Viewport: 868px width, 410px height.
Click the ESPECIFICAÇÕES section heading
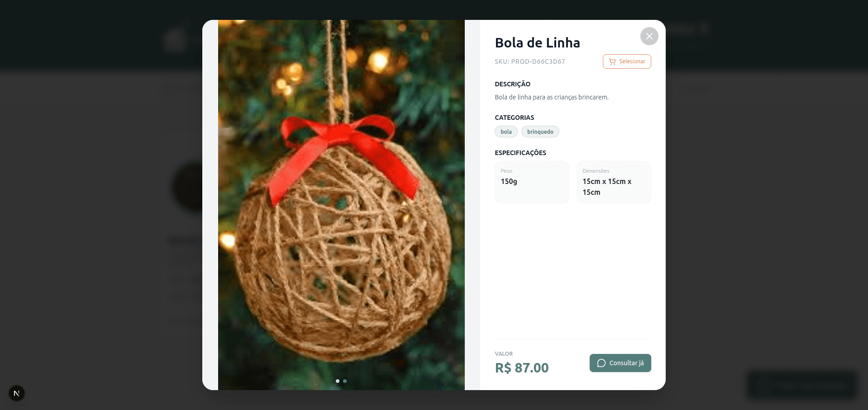(520, 153)
